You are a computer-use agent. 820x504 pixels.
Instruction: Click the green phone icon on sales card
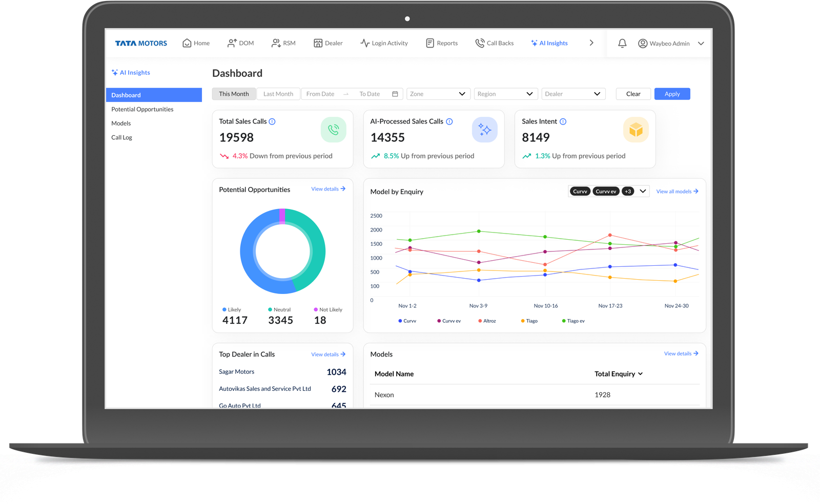333,130
